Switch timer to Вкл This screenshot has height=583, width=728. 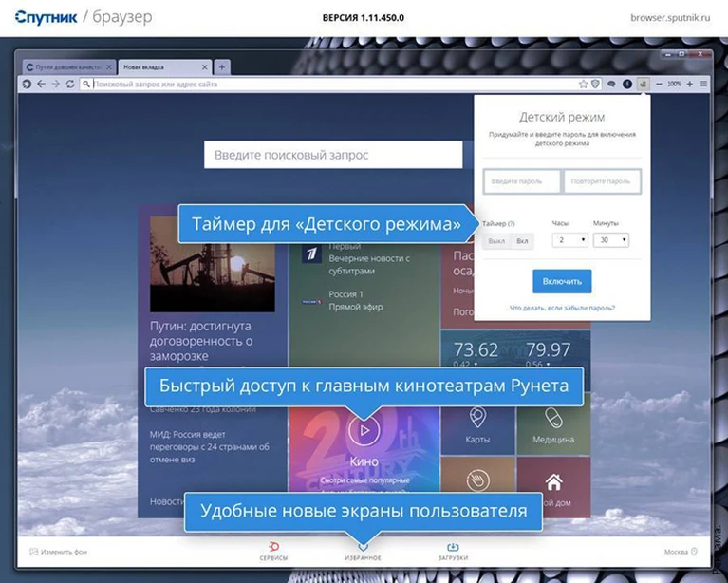click(522, 241)
